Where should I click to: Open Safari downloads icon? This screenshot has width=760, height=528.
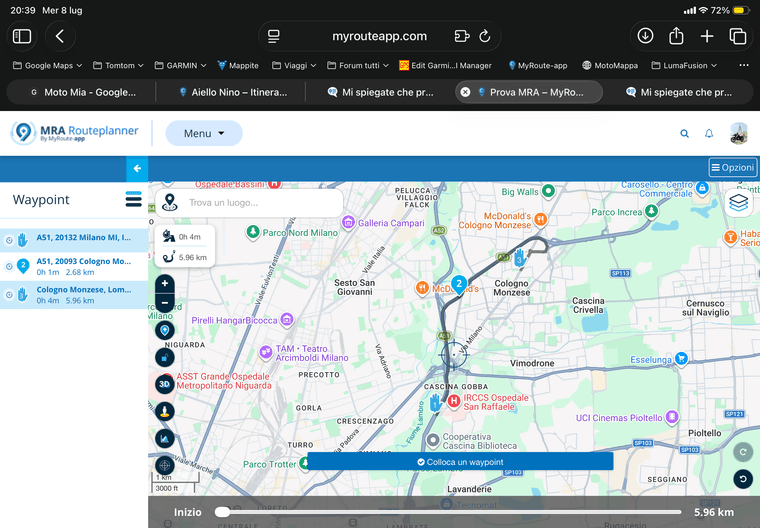tap(645, 36)
